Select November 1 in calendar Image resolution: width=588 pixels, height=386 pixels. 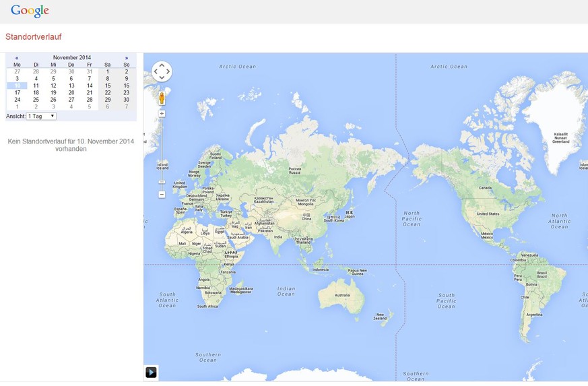coord(107,71)
